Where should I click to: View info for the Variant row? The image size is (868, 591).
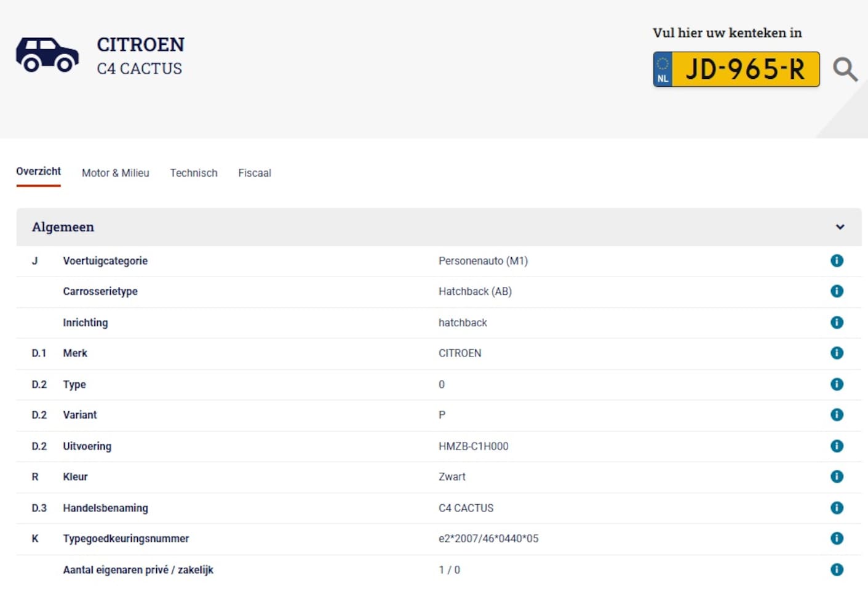point(837,414)
